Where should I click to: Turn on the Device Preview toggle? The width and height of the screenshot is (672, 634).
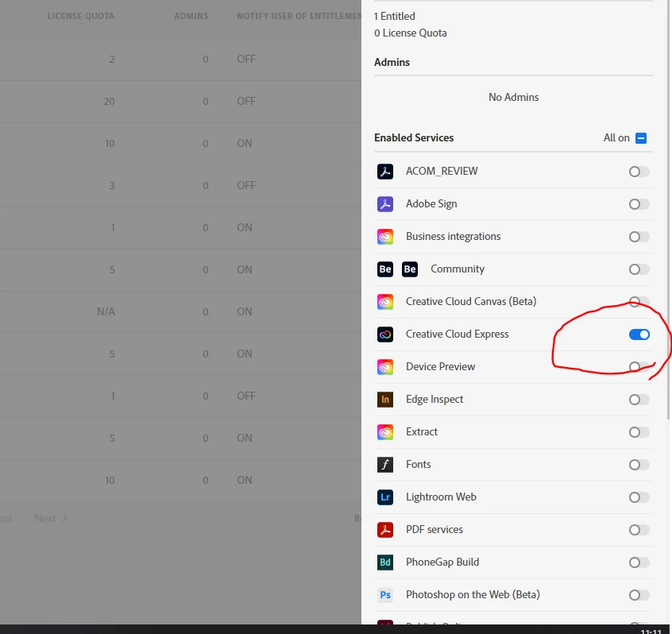pyautogui.click(x=639, y=367)
